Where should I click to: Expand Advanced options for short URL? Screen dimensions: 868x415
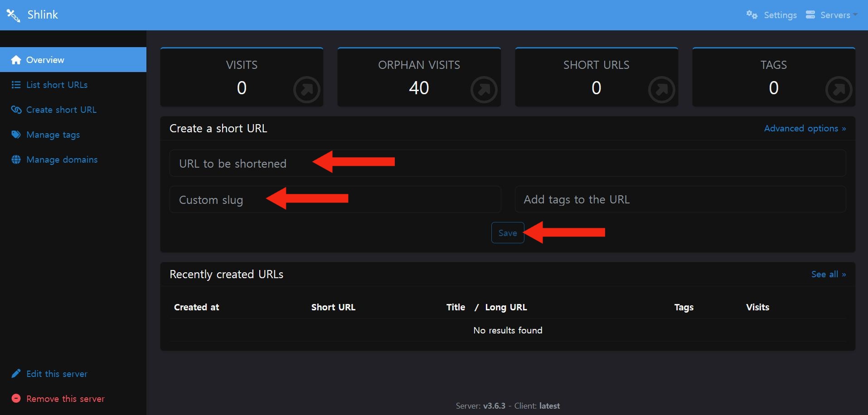805,129
